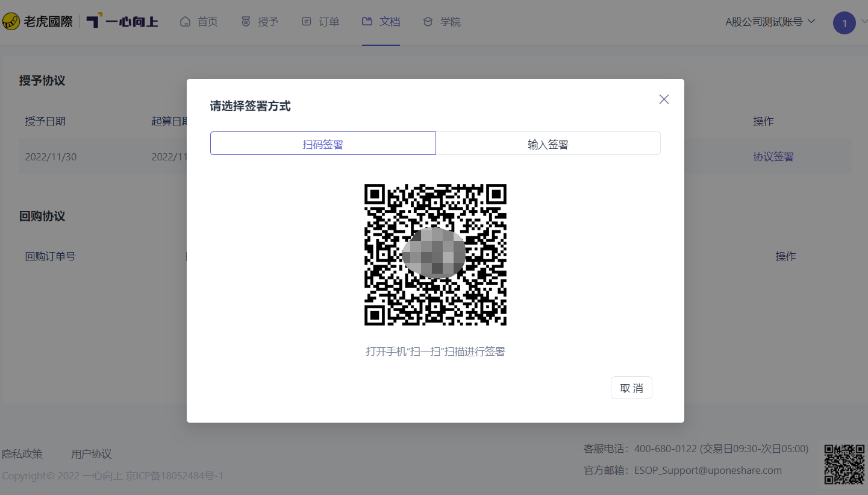Click the large signing QR code
Image resolution: width=868 pixels, height=495 pixels.
(x=436, y=254)
